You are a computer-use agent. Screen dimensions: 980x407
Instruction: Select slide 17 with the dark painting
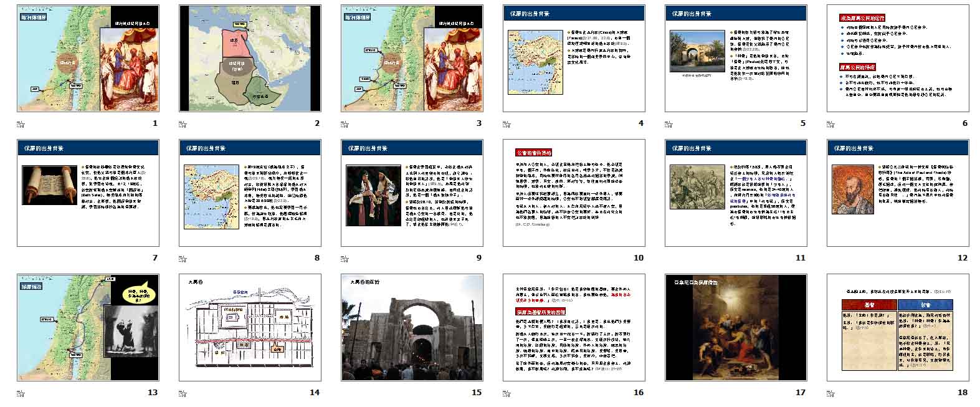736,328
